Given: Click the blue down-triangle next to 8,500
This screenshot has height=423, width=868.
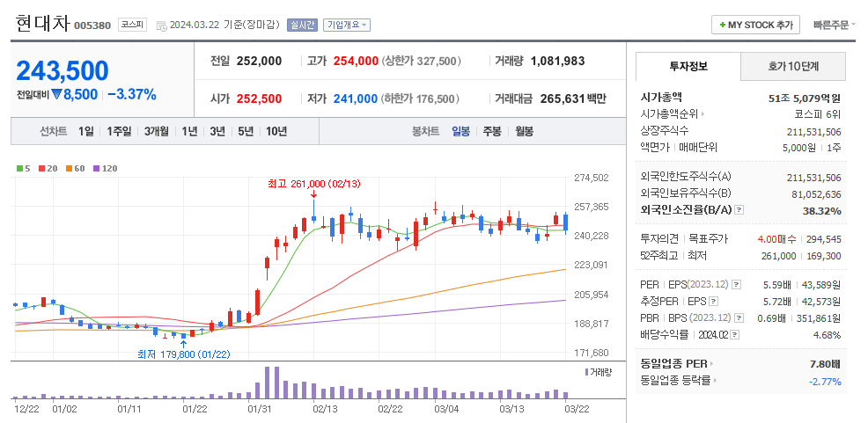Looking at the screenshot, I should point(57,95).
